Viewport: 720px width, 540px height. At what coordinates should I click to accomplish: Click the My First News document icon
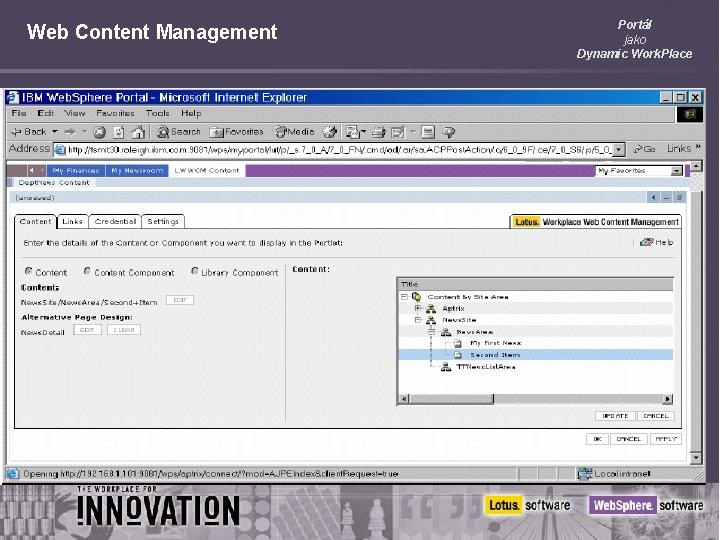click(x=457, y=343)
